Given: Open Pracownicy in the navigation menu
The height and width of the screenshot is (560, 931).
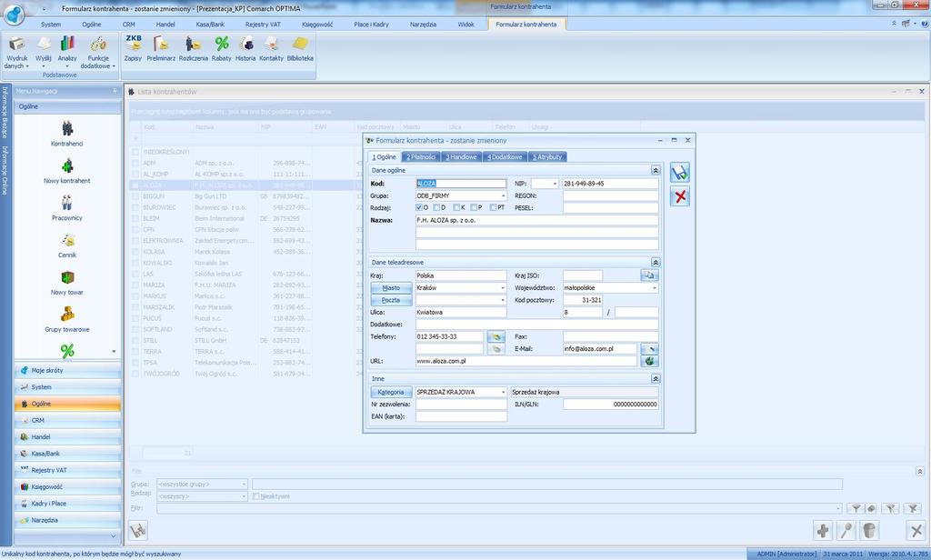Looking at the screenshot, I should tap(67, 208).
